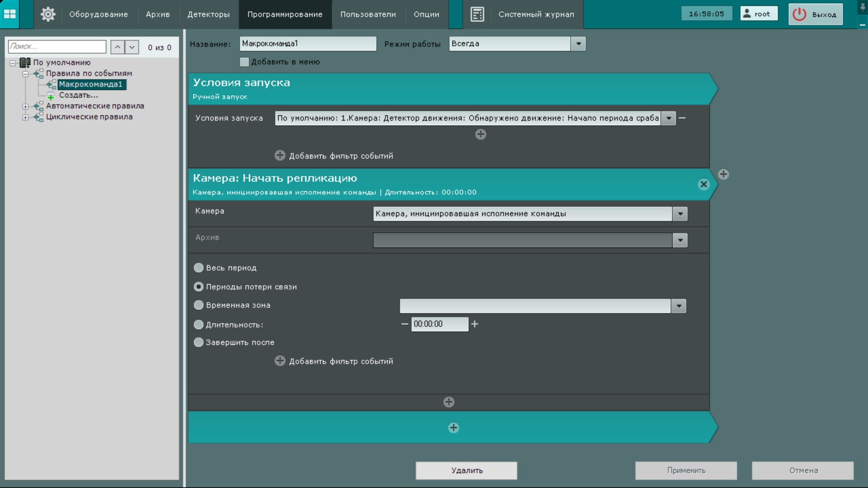Screen dimensions: 868x488
Task: Expand the 'Автоматические правила' tree node
Action: 25,107
